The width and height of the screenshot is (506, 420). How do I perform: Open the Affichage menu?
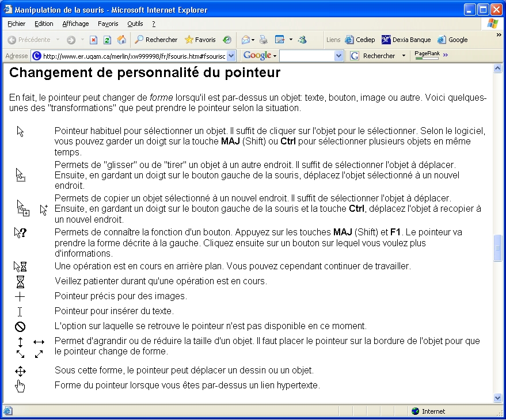pyautogui.click(x=75, y=24)
